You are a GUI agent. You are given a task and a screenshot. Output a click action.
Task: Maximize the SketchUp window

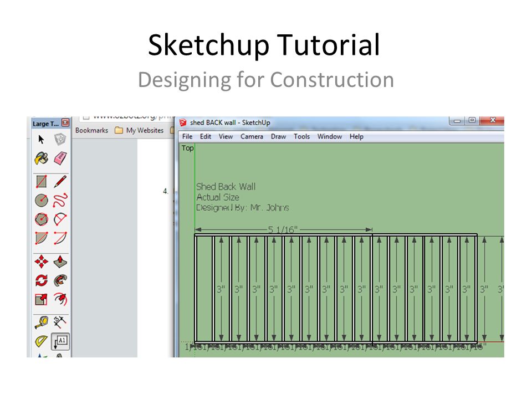tap(472, 120)
